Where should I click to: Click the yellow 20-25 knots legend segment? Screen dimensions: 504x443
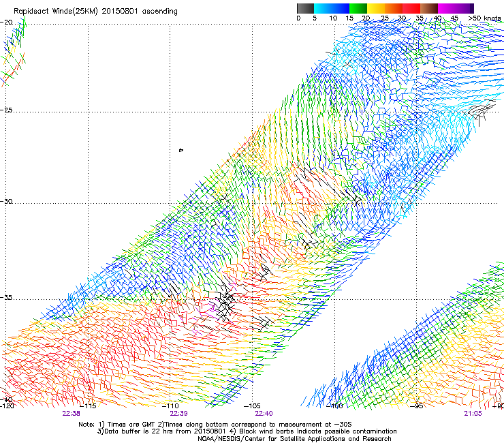(376, 8)
